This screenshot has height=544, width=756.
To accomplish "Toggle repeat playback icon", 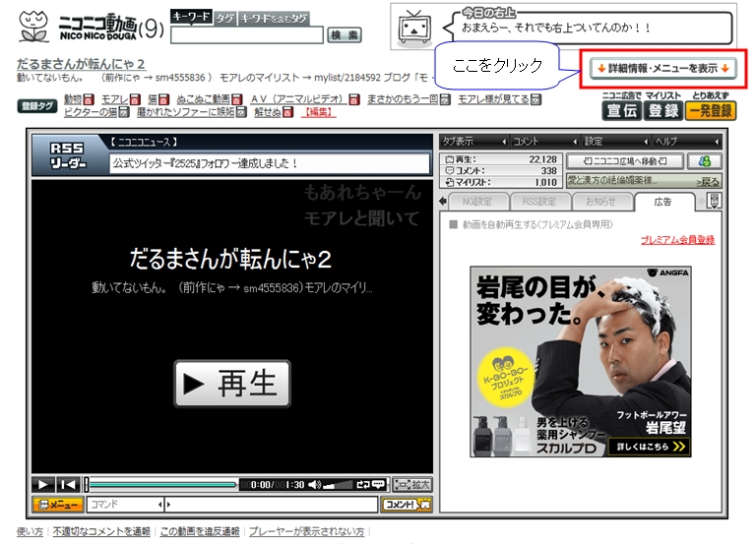I will 363,484.
